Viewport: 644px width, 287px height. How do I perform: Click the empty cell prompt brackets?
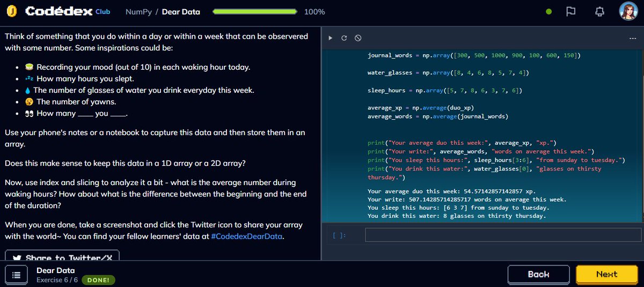(x=339, y=235)
